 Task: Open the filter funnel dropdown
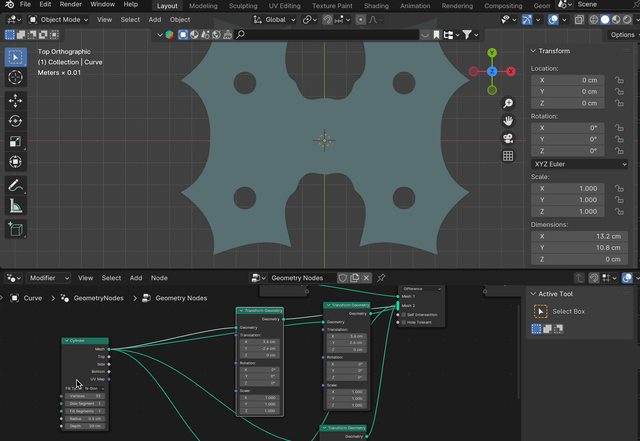tap(470, 35)
